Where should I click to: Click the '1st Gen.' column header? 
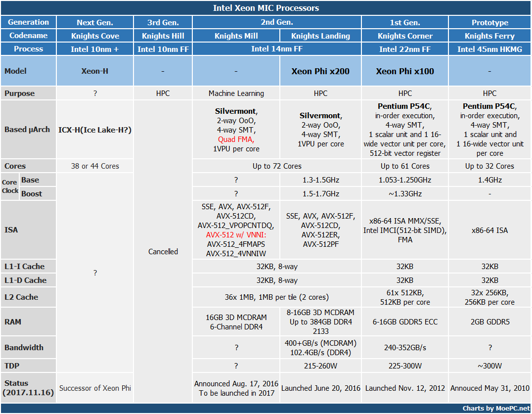point(405,22)
